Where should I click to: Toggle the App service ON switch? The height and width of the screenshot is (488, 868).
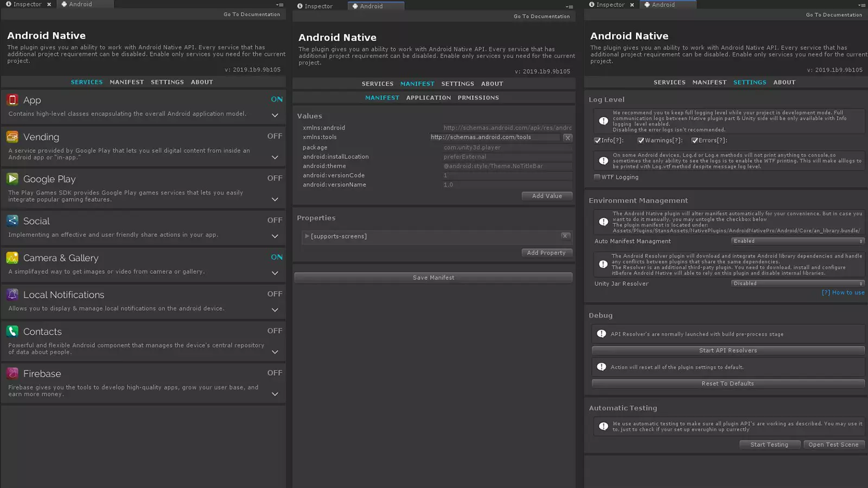point(277,99)
